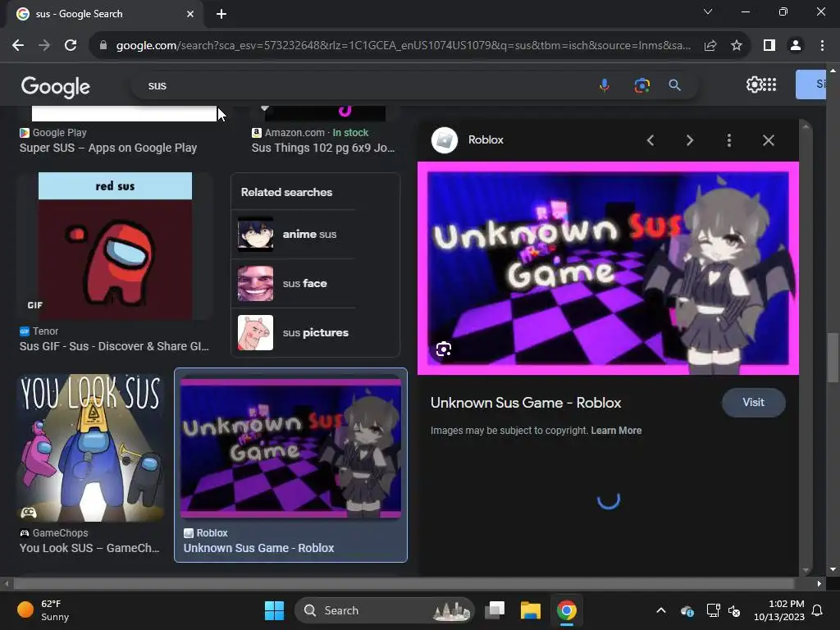
Task: Open Google quick settings gear
Action: [x=754, y=84]
